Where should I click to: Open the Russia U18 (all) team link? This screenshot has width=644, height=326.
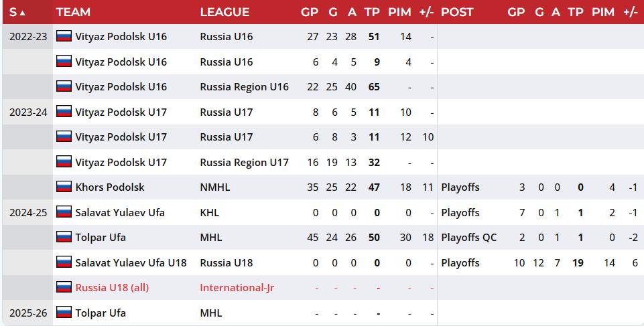(x=112, y=287)
